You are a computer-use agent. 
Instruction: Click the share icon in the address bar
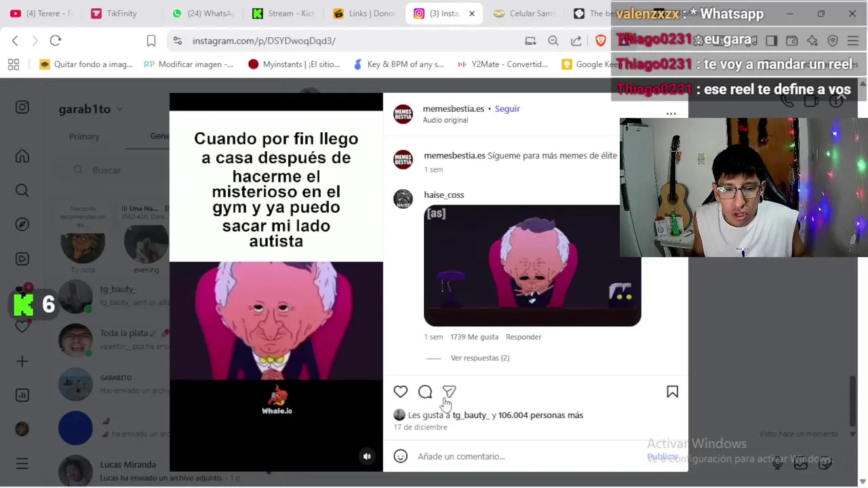(x=576, y=41)
